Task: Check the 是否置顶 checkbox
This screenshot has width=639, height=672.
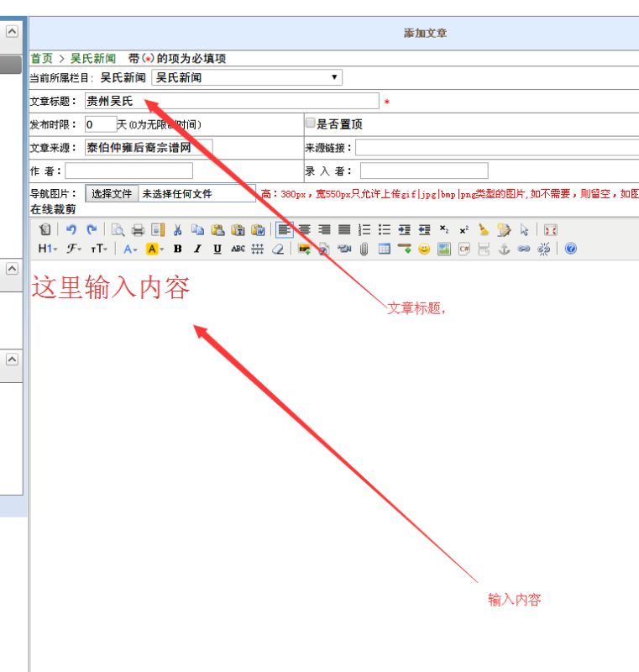Action: click(x=310, y=123)
